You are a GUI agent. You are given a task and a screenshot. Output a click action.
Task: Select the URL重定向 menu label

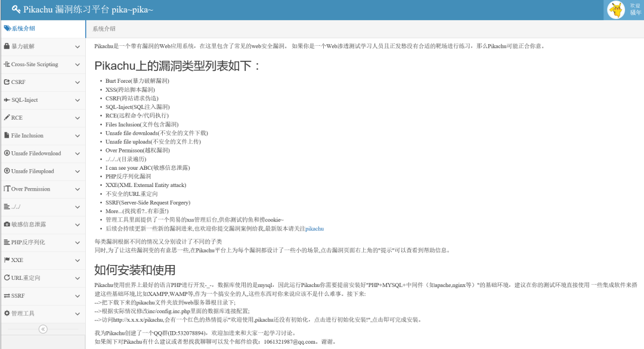[26, 278]
